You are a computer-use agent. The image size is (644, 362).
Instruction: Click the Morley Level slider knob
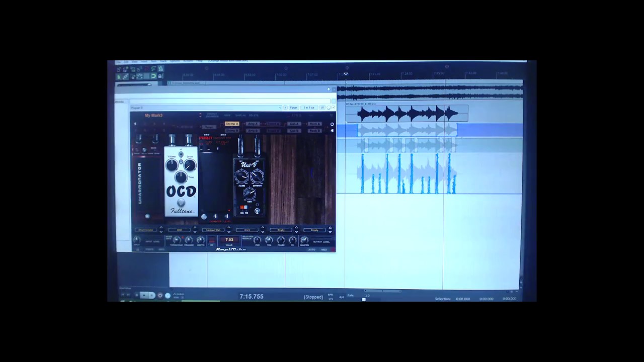(226, 216)
